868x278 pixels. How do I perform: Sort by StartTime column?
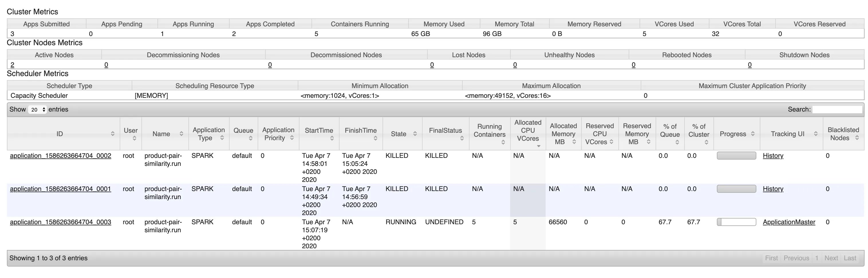pos(319,134)
